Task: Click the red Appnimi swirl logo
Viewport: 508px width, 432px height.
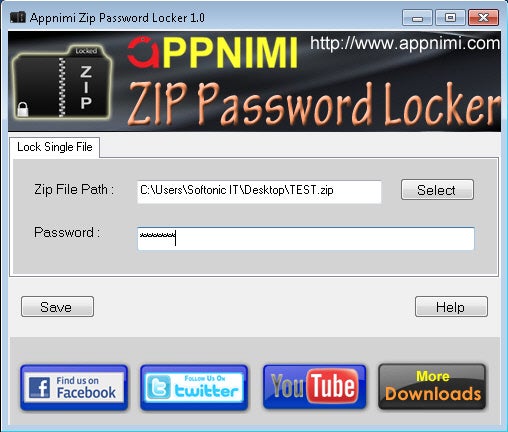Action: [x=143, y=52]
